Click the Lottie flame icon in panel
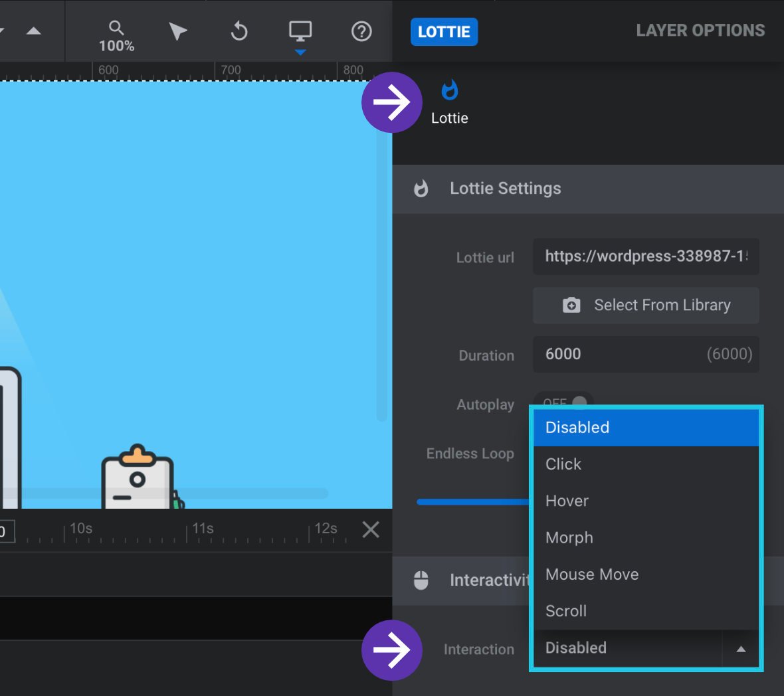The width and height of the screenshot is (784, 696). [x=450, y=90]
